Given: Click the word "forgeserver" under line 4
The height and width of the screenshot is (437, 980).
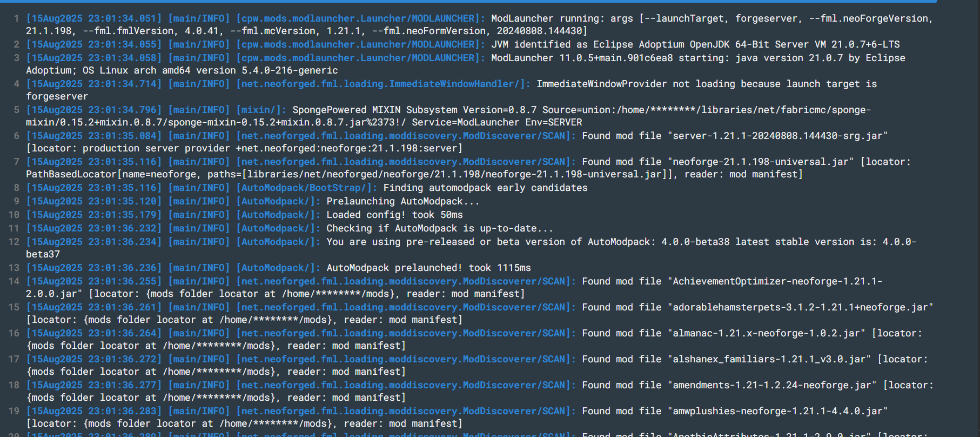Looking at the screenshot, I should click(x=57, y=96).
